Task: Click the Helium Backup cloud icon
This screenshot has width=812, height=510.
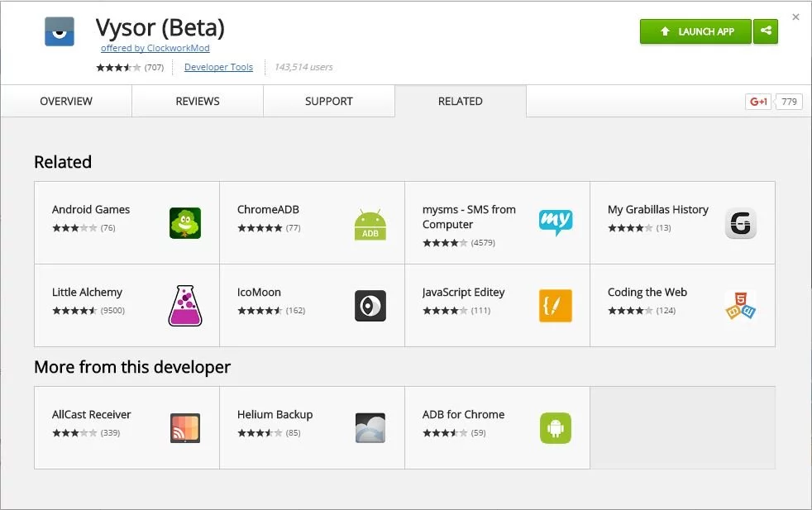Action: pyautogui.click(x=370, y=428)
